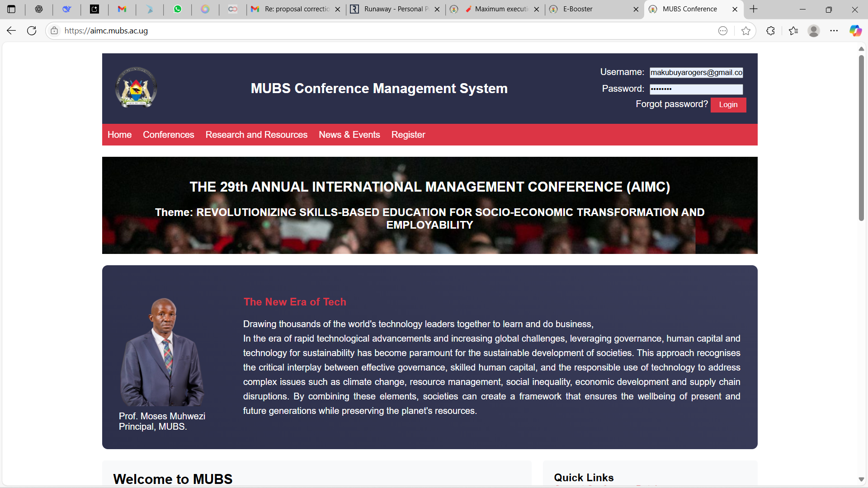Viewport: 868px width, 488px height.
Task: Launch Copilot from the toolbar icon
Action: [x=855, y=31]
